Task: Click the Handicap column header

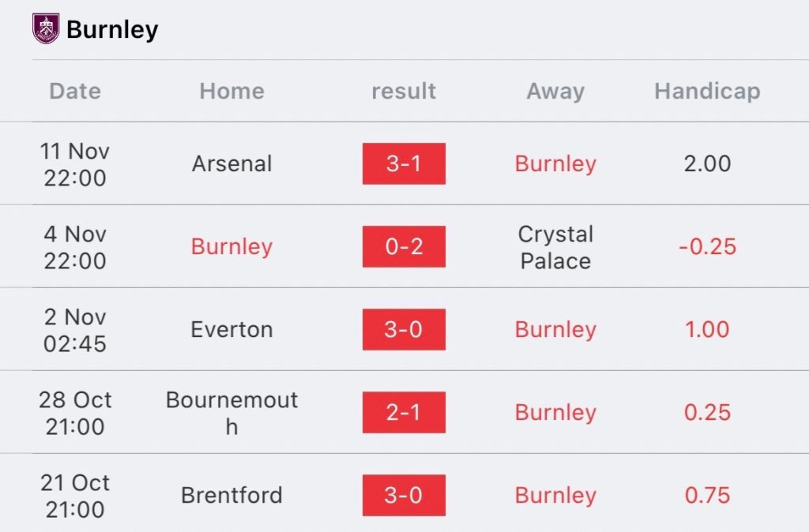Action: pyautogui.click(x=707, y=91)
